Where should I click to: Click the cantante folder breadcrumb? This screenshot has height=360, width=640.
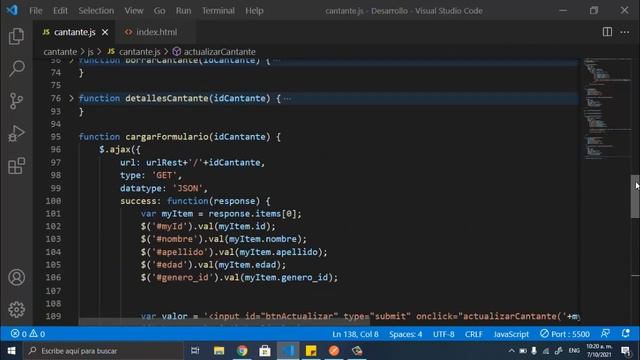(60, 52)
